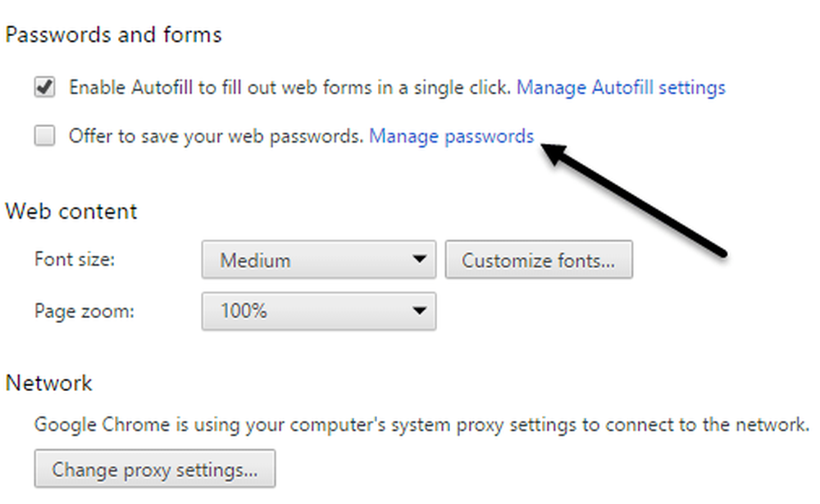Screen dimensions: 820x504
Task: Select the Passwords and forms heading
Action: tap(113, 35)
